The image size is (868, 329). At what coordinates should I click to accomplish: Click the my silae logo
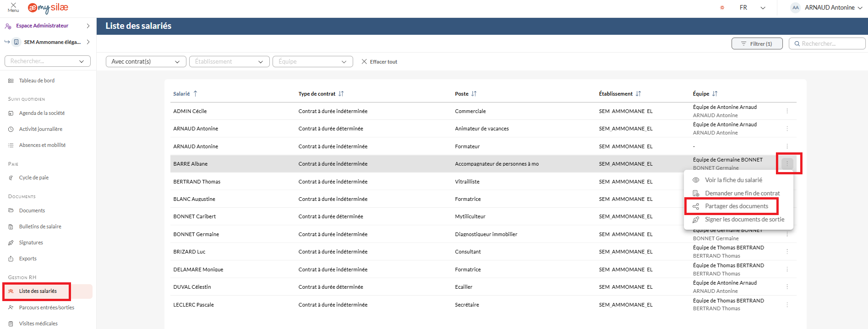coord(48,8)
